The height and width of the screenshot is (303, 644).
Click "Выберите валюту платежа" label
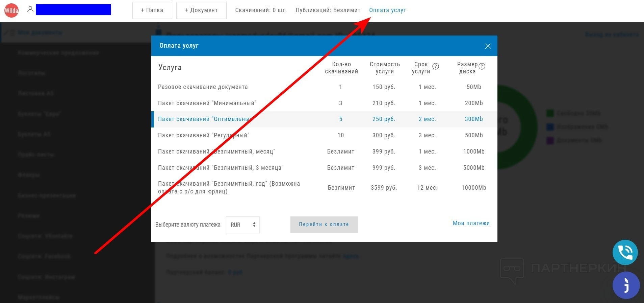click(188, 225)
